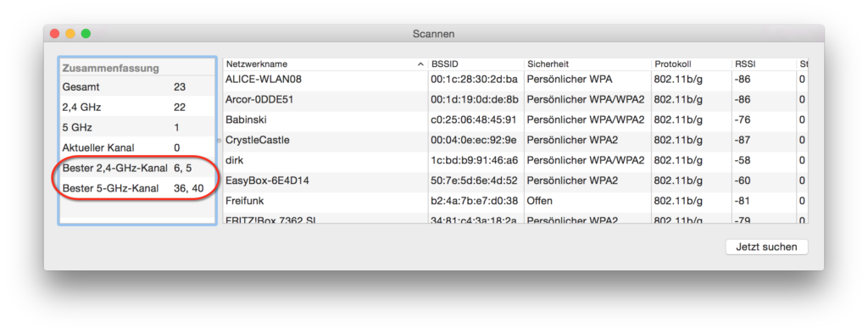Click the yellow minimize window button
This screenshot has height=333, width=868.
70,34
